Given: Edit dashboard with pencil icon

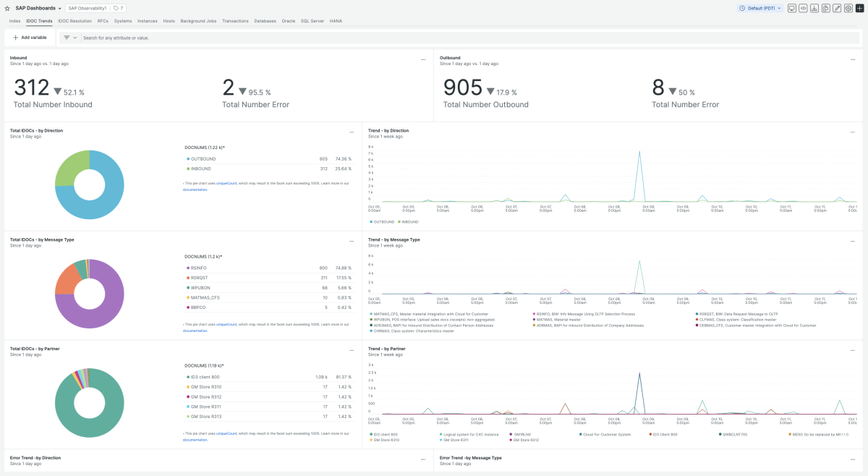Looking at the screenshot, I should click(837, 8).
